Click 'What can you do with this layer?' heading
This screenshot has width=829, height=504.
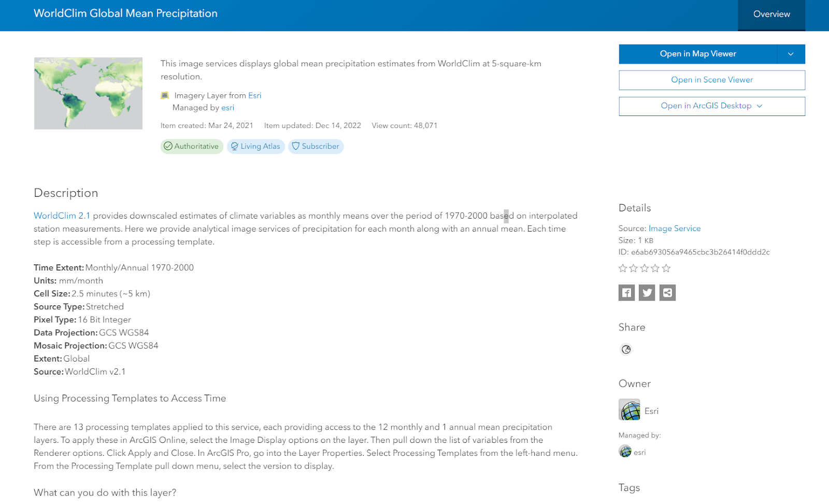(105, 493)
